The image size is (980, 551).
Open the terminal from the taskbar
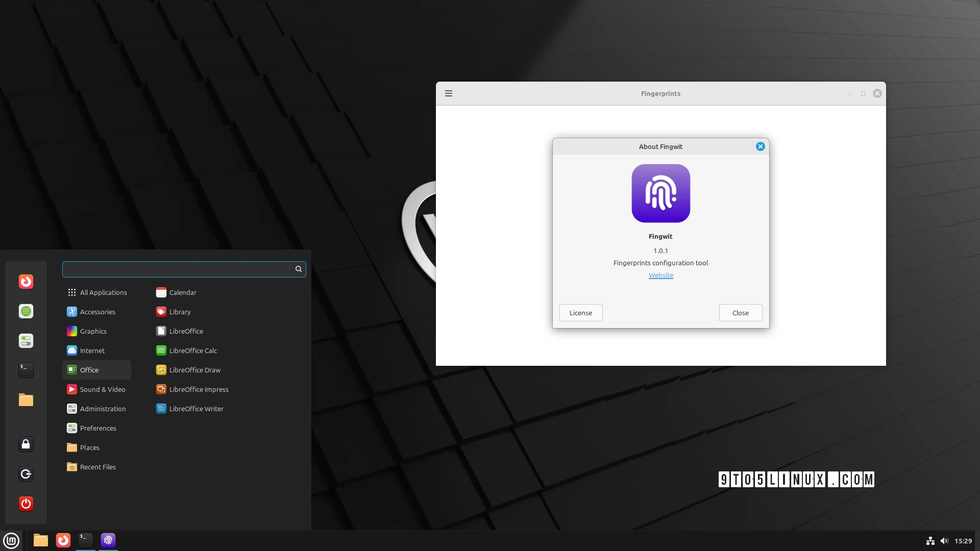tap(86, 540)
